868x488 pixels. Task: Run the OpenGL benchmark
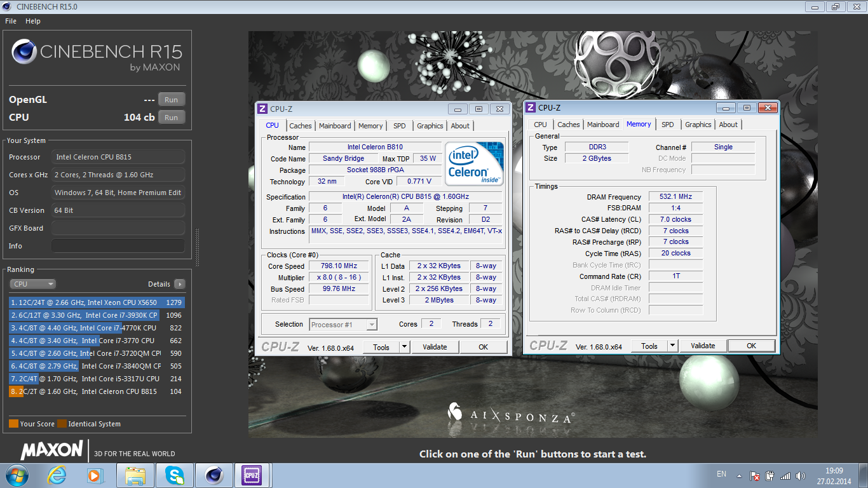coord(172,100)
